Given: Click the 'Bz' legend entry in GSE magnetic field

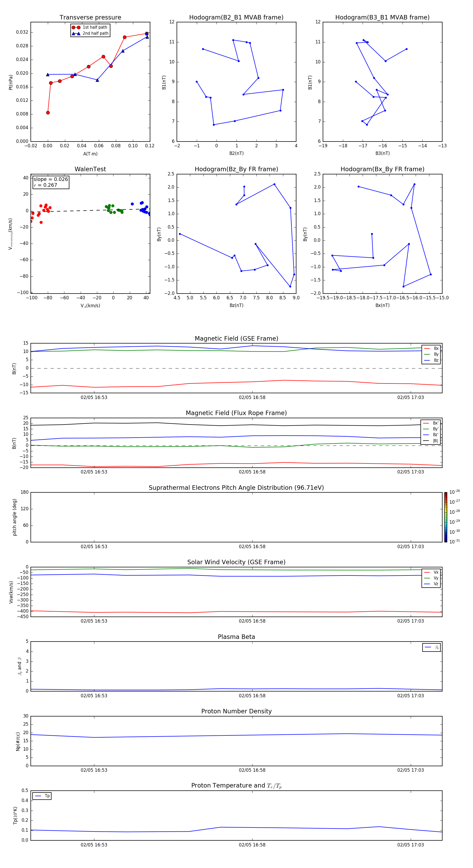Looking at the screenshot, I should [x=431, y=360].
